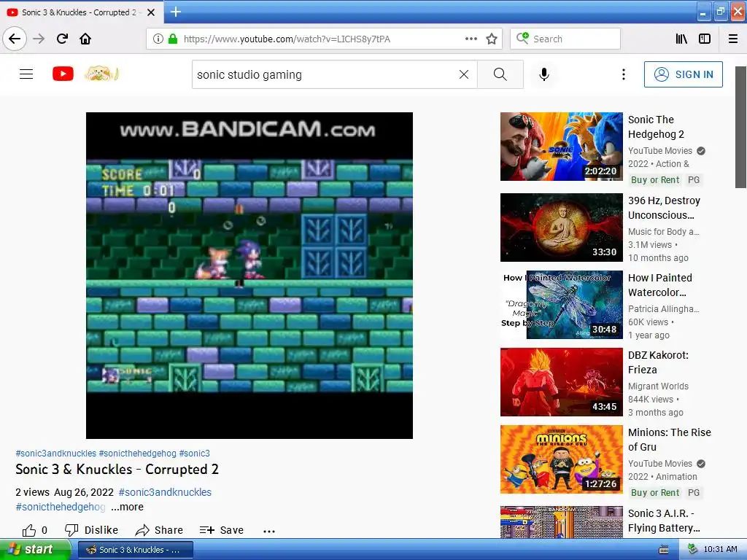Open a new browser tab
Image resolution: width=747 pixels, height=560 pixels.
click(x=175, y=12)
